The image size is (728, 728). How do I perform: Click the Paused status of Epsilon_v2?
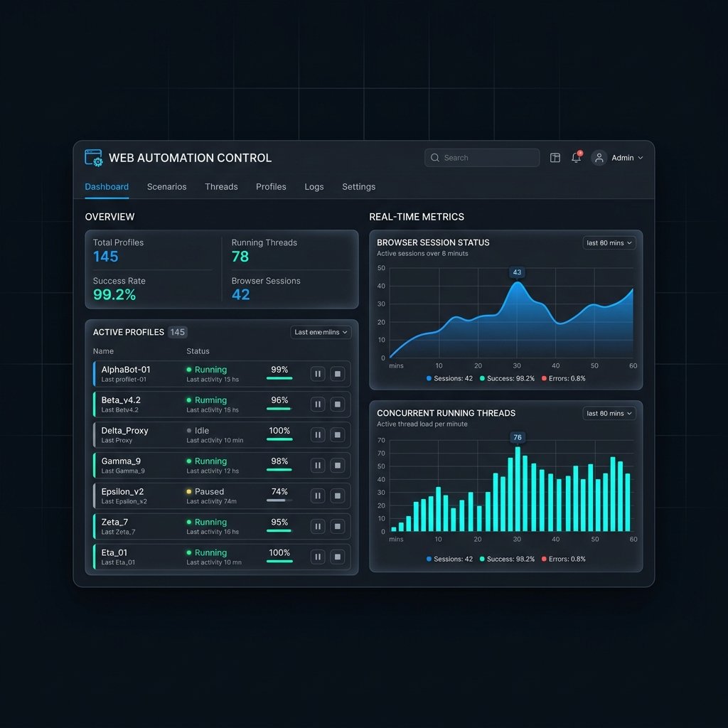tap(205, 492)
